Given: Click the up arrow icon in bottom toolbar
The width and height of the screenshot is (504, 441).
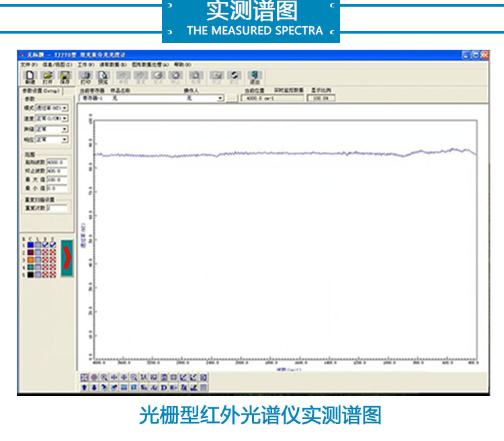Looking at the screenshot, I should pyautogui.click(x=85, y=387).
